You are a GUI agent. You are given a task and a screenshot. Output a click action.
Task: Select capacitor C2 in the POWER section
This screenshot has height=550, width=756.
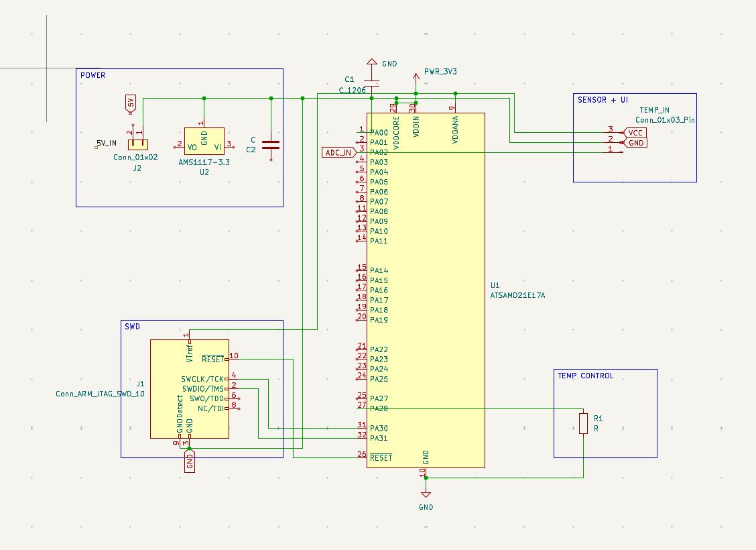tap(269, 144)
